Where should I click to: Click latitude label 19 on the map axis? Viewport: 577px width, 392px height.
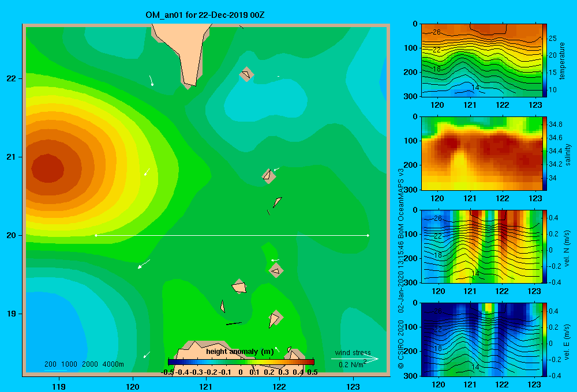[x=12, y=314]
